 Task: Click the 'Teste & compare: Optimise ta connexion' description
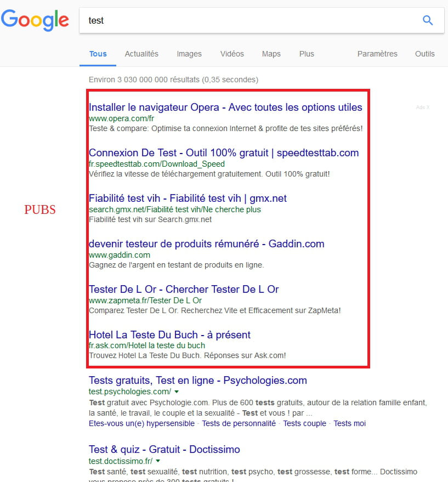coord(226,128)
